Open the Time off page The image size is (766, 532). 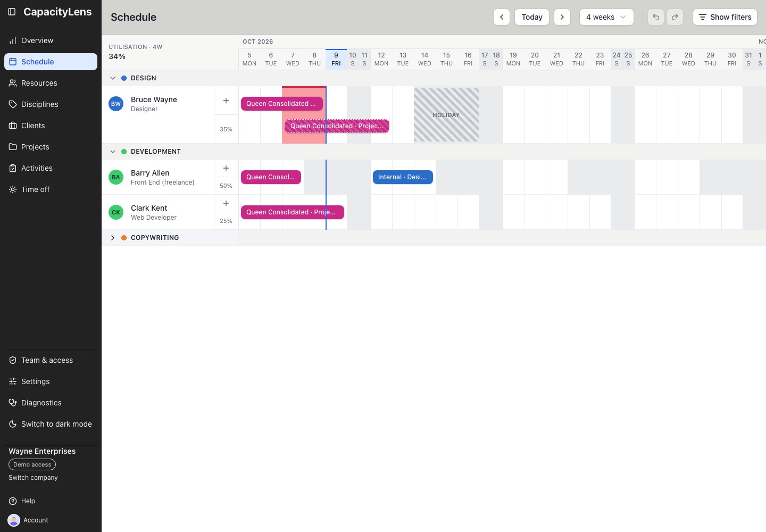(51, 189)
